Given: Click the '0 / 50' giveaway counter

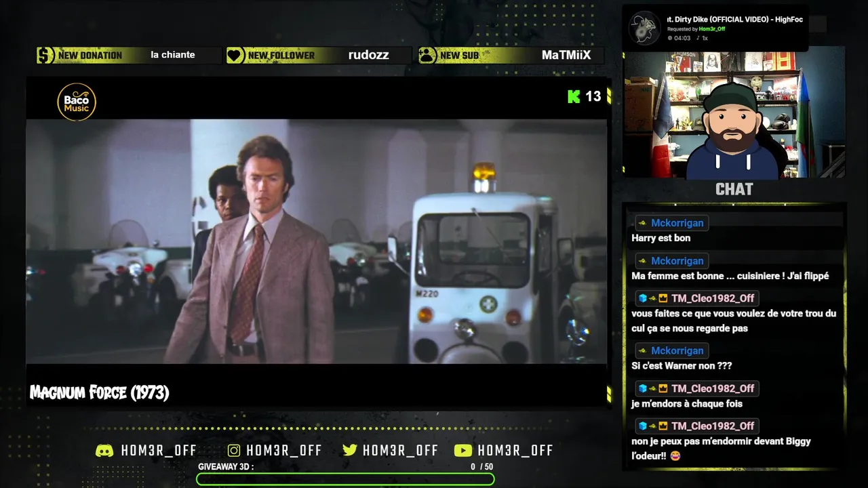Looking at the screenshot, I should pos(482,467).
